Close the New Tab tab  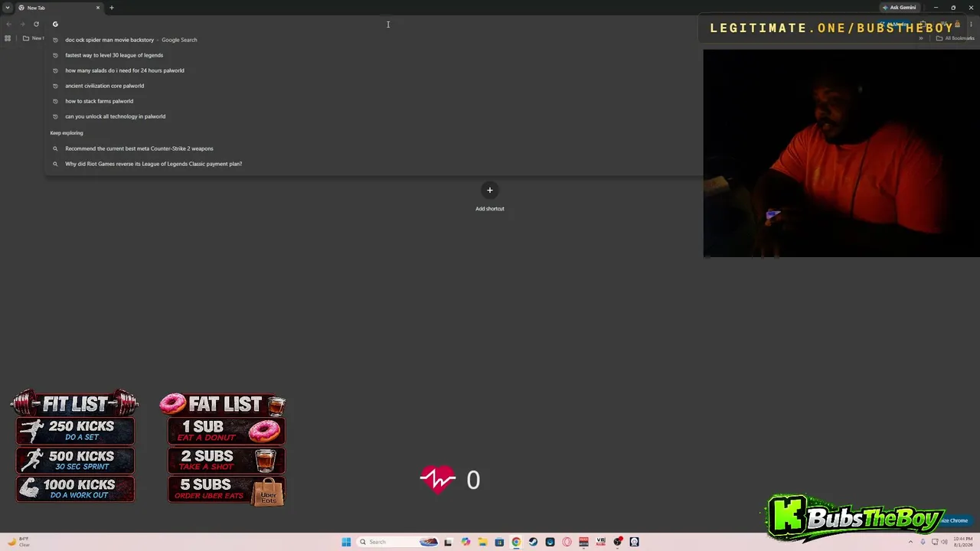click(98, 8)
